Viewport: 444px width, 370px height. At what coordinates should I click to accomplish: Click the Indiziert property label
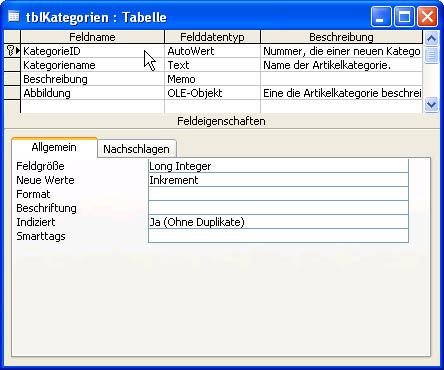(36, 222)
